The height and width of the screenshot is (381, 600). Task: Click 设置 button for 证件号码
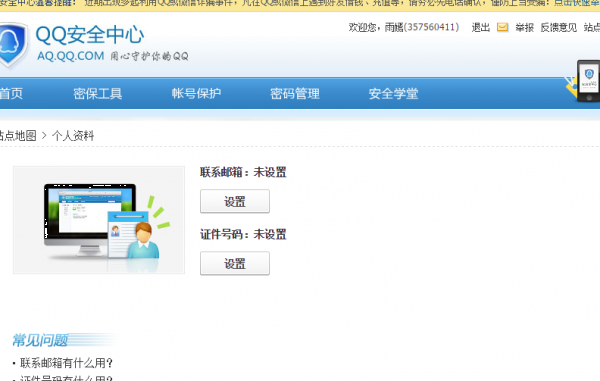coord(235,263)
